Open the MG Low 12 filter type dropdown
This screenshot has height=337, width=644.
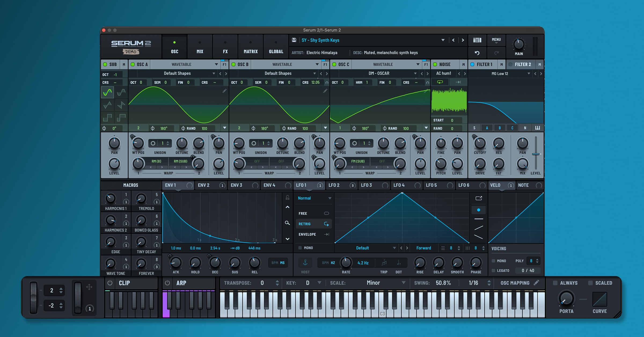pyautogui.click(x=529, y=74)
